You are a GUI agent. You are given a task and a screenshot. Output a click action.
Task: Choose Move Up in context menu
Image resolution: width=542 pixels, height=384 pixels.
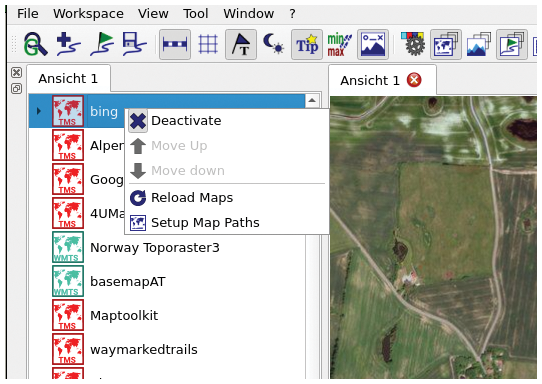point(226,146)
